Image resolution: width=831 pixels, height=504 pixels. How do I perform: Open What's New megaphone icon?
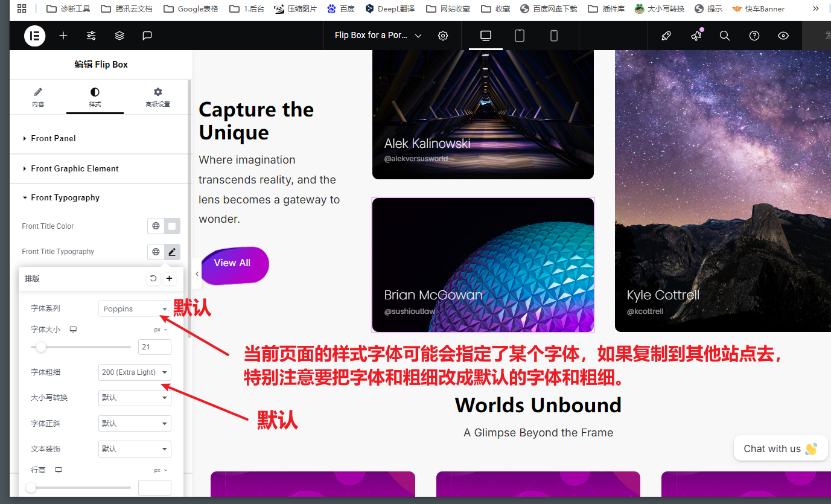[x=696, y=36]
